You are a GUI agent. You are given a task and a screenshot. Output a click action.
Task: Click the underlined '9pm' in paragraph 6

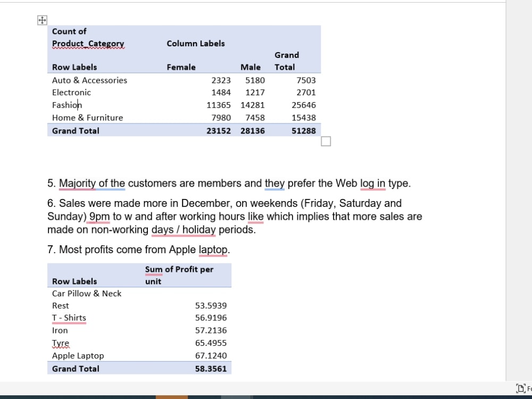[x=99, y=217]
